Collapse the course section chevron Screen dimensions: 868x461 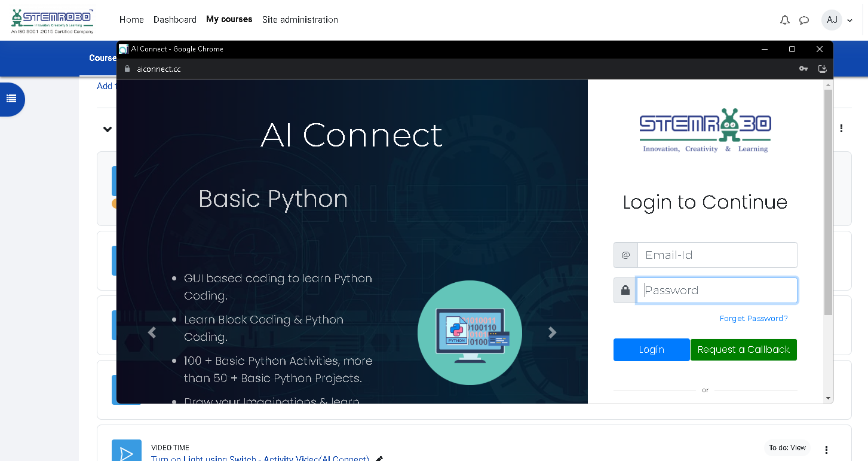(108, 129)
